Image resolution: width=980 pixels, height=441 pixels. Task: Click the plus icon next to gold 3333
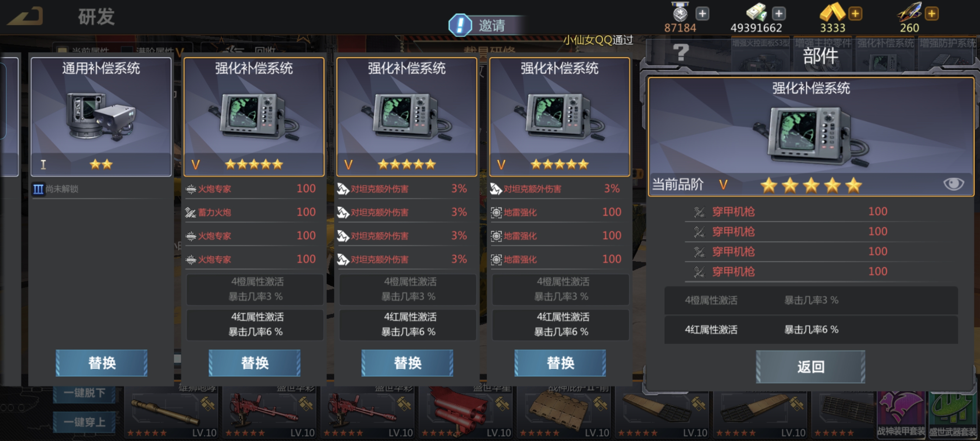tap(855, 14)
